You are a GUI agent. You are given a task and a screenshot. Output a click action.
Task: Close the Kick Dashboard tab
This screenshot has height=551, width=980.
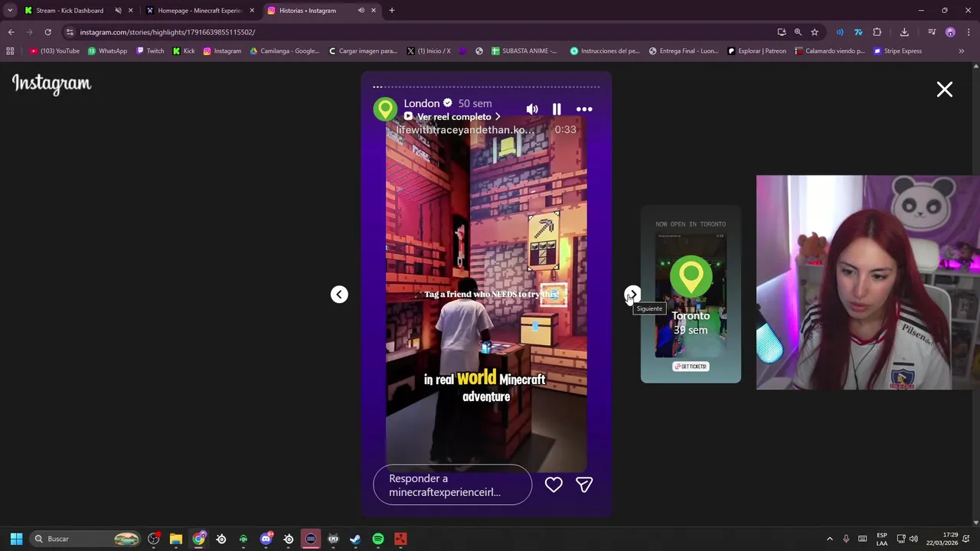[x=131, y=11]
